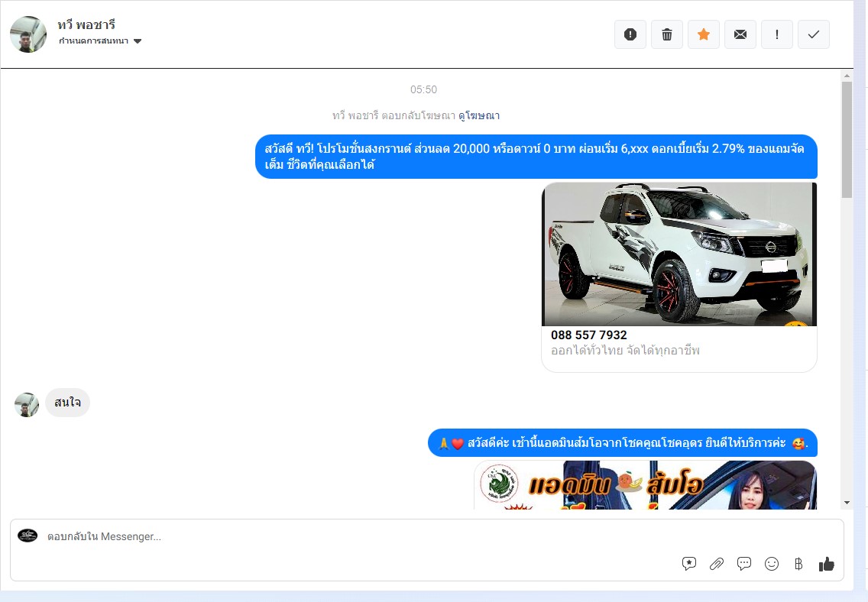The height and width of the screenshot is (602, 868).
Task: Click the scrollbar up arrow
Action: coord(847,75)
